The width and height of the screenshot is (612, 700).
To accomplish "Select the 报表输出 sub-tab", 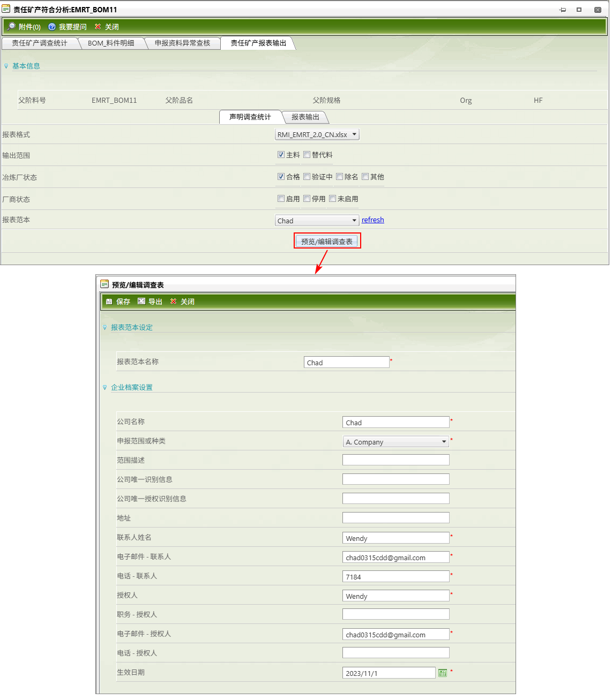I will pos(305,117).
